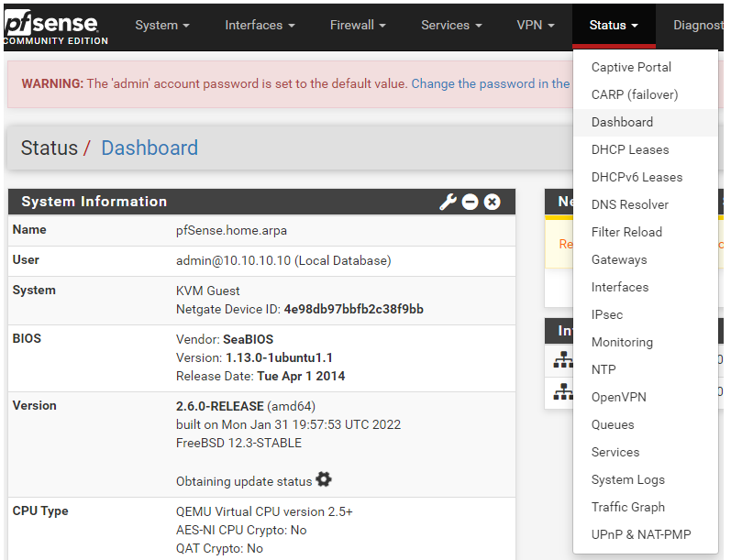
Task: Open DHCP Leases status page
Action: pos(645,149)
